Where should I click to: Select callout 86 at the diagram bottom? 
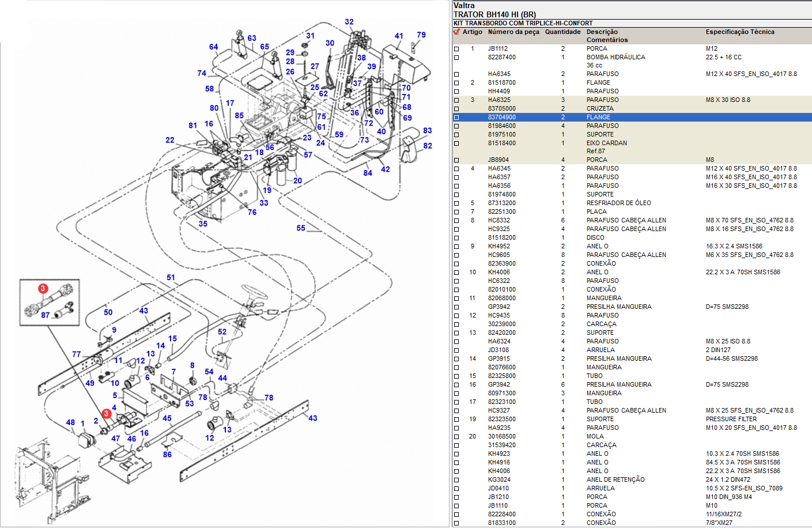point(167,454)
